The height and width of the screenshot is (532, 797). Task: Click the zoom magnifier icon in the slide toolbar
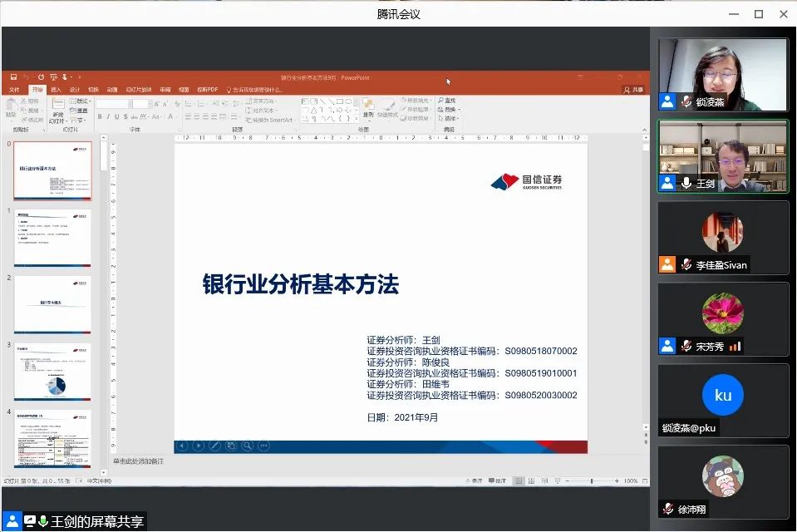[x=248, y=446]
